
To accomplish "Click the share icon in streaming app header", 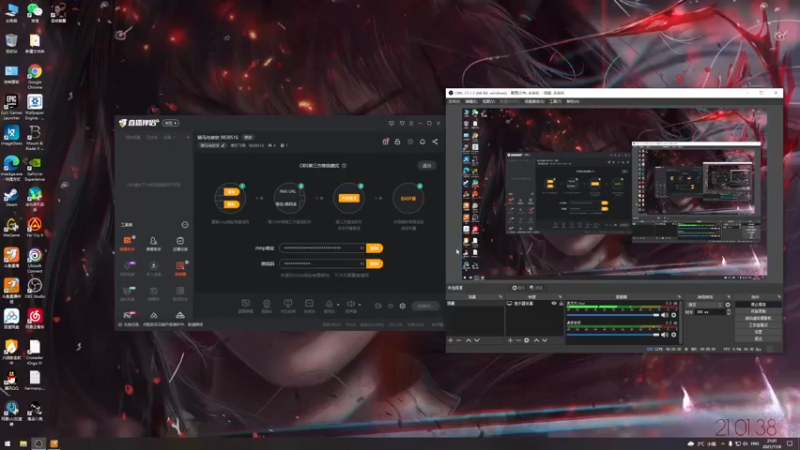I will coord(435,142).
